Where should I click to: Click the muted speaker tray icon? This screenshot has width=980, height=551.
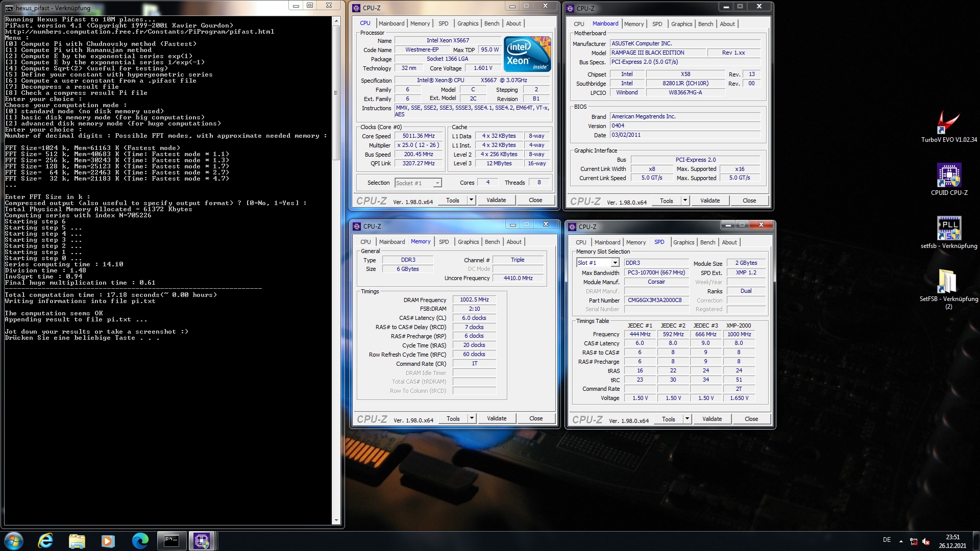(x=926, y=541)
